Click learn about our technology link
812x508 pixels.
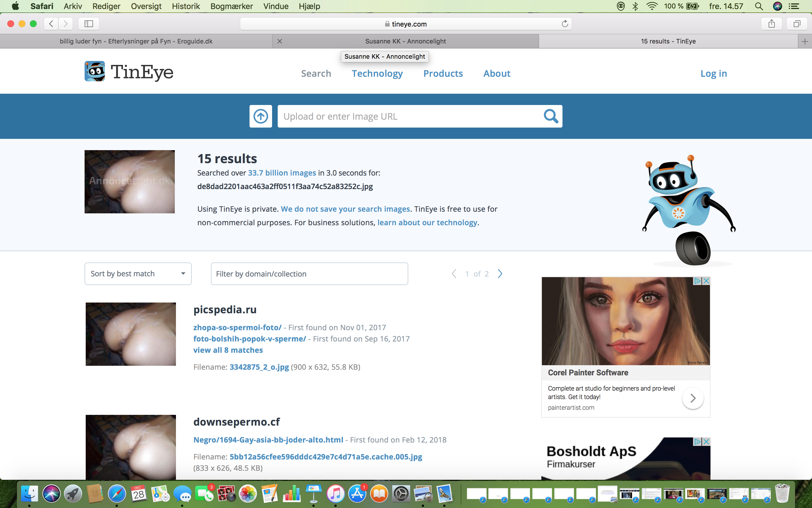coord(427,222)
